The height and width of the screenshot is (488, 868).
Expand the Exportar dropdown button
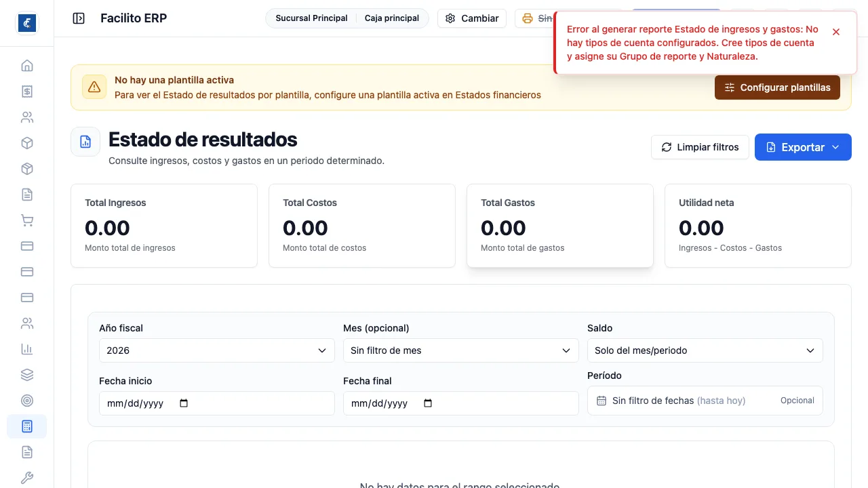(803, 147)
